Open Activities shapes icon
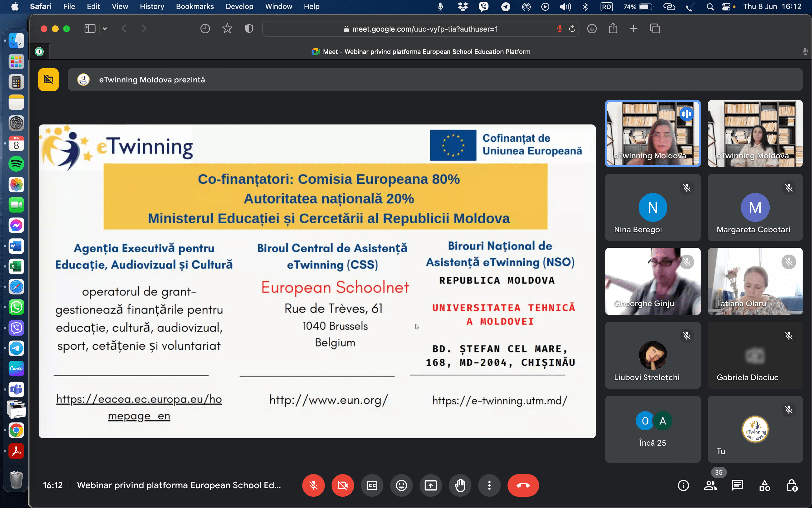The image size is (812, 508). point(765,485)
